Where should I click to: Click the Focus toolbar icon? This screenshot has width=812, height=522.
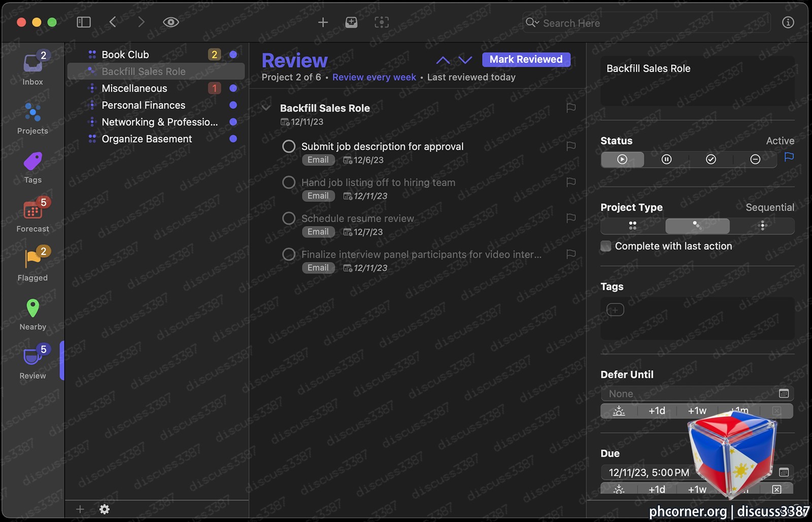tap(382, 22)
